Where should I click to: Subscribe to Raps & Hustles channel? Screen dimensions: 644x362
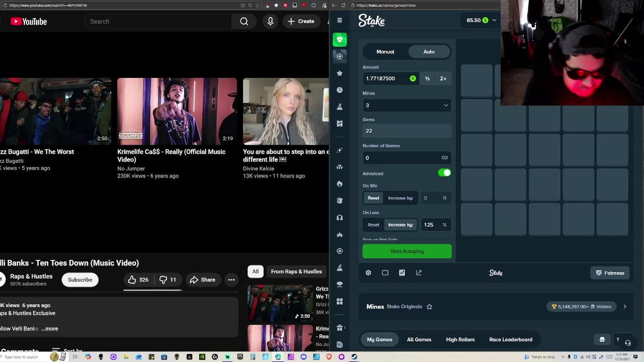(x=80, y=280)
